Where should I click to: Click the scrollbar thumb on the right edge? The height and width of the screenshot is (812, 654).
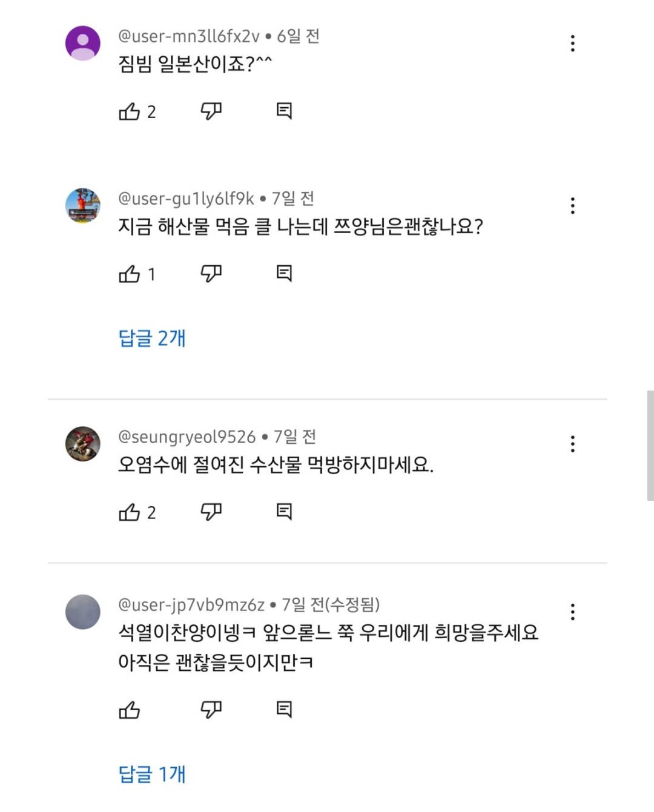pyautogui.click(x=650, y=445)
